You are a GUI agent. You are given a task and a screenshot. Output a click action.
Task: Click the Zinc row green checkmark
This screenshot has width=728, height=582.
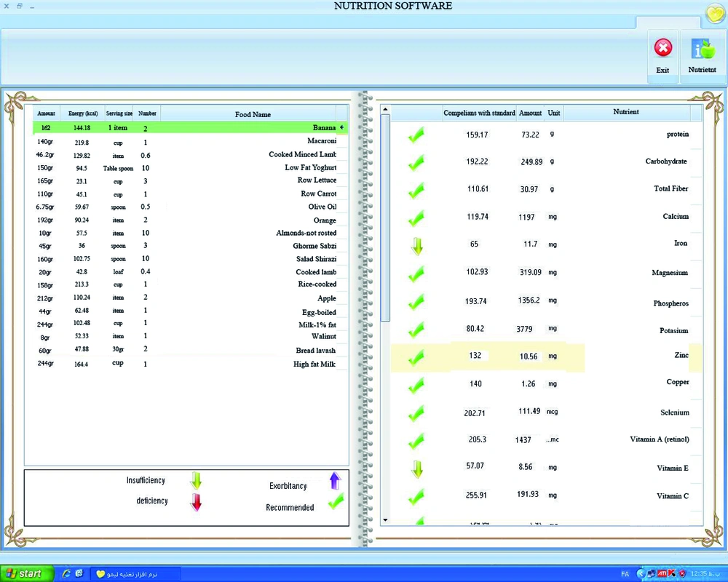416,357
